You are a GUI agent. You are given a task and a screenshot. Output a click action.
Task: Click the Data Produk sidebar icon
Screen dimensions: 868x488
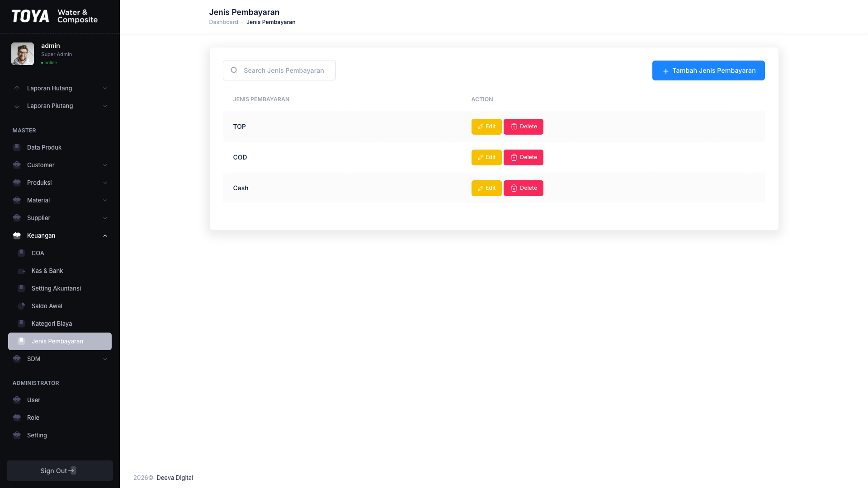(17, 147)
